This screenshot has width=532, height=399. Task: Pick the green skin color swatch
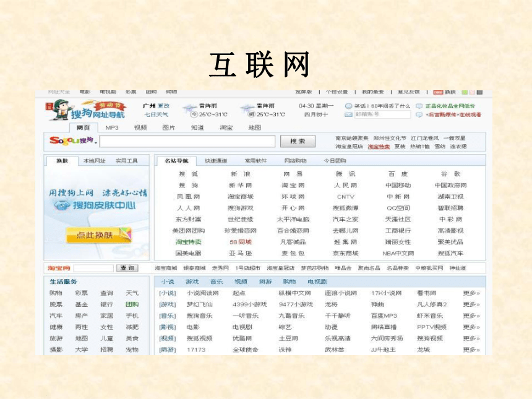tap(465, 92)
